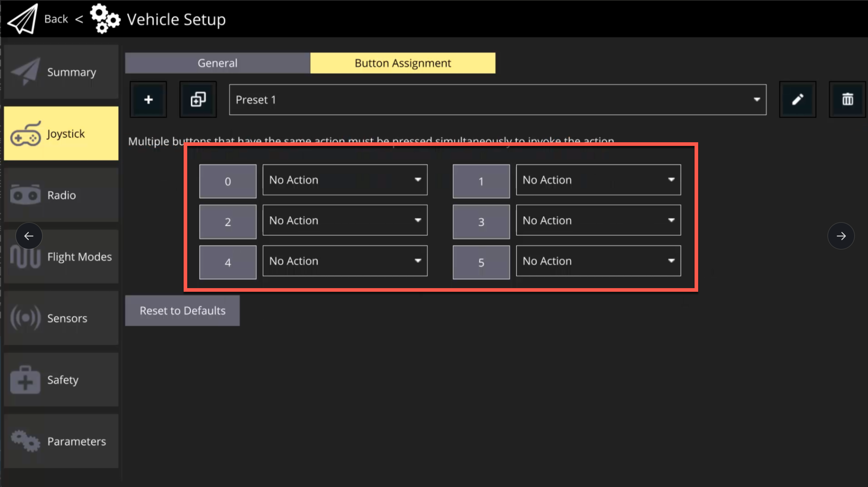
Task: Click the right arrow navigation circle
Action: pos(841,236)
